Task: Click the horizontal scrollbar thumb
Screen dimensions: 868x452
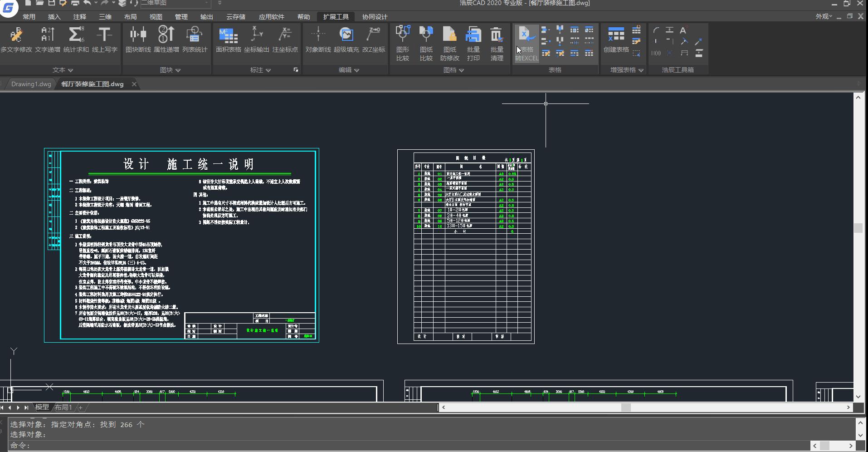Action: [626, 408]
